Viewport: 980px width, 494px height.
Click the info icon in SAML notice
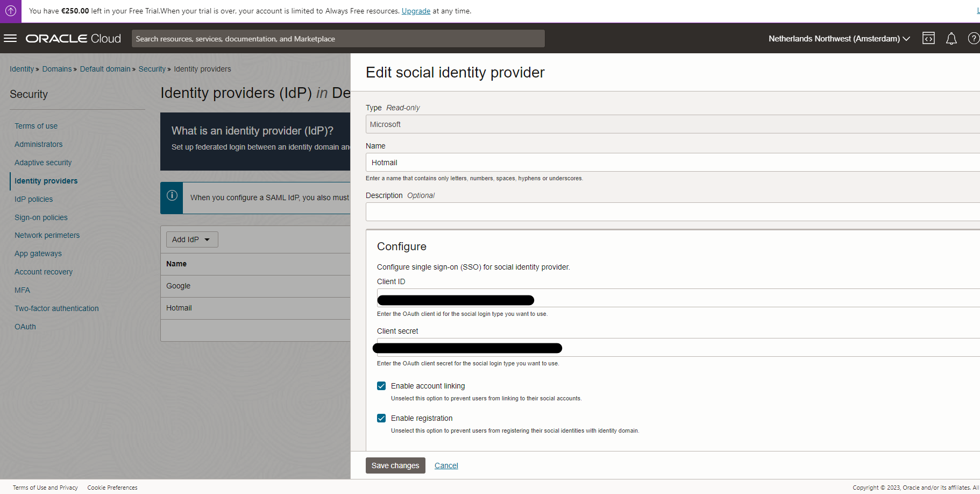pyautogui.click(x=172, y=196)
